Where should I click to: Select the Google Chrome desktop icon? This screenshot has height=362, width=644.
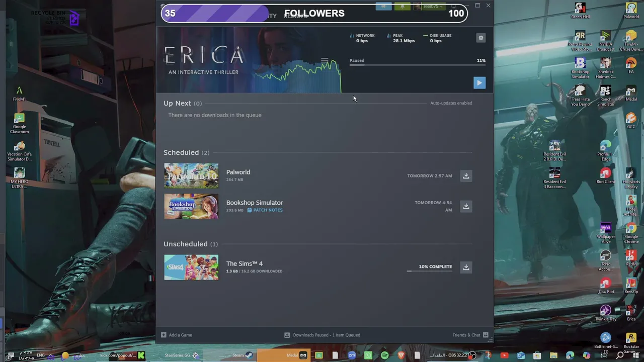(x=631, y=233)
